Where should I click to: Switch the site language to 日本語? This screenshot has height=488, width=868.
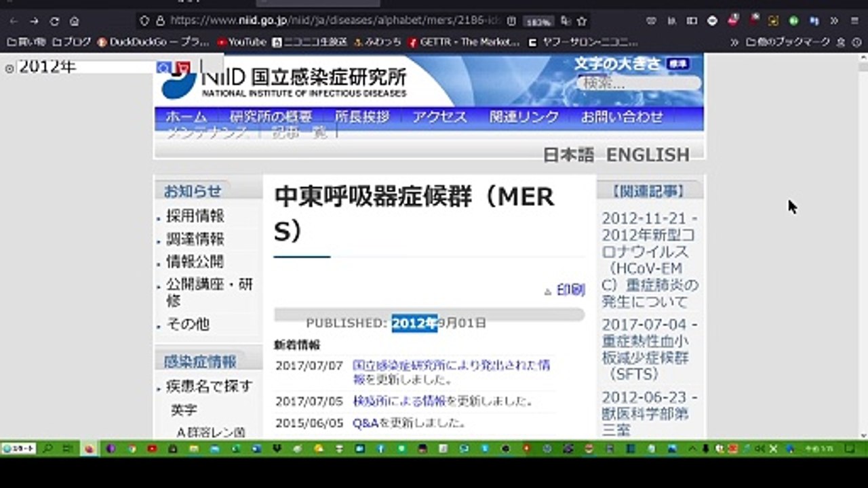click(x=568, y=155)
